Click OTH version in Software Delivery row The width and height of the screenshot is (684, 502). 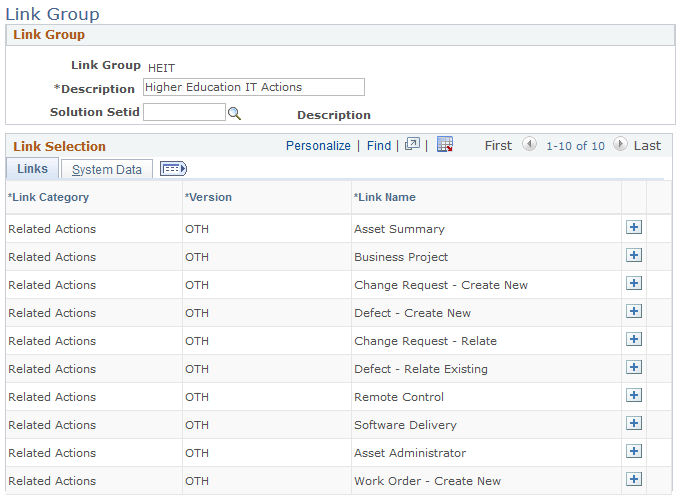(197, 425)
